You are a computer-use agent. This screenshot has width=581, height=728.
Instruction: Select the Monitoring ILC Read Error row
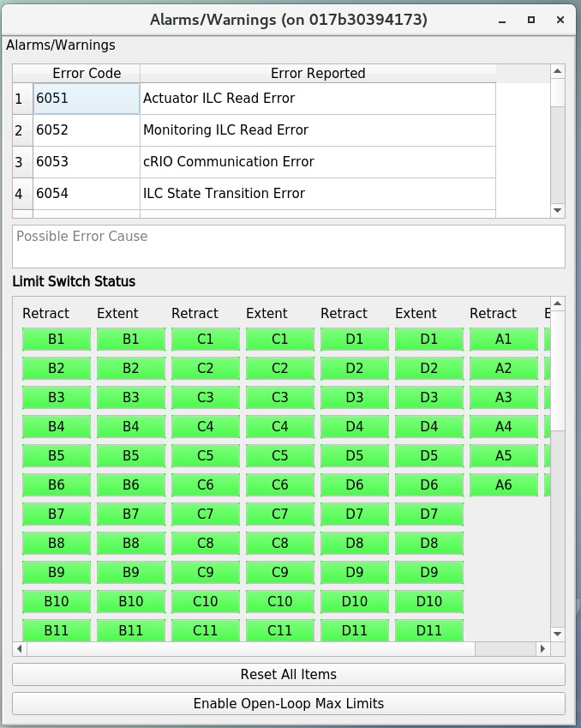[x=317, y=130]
